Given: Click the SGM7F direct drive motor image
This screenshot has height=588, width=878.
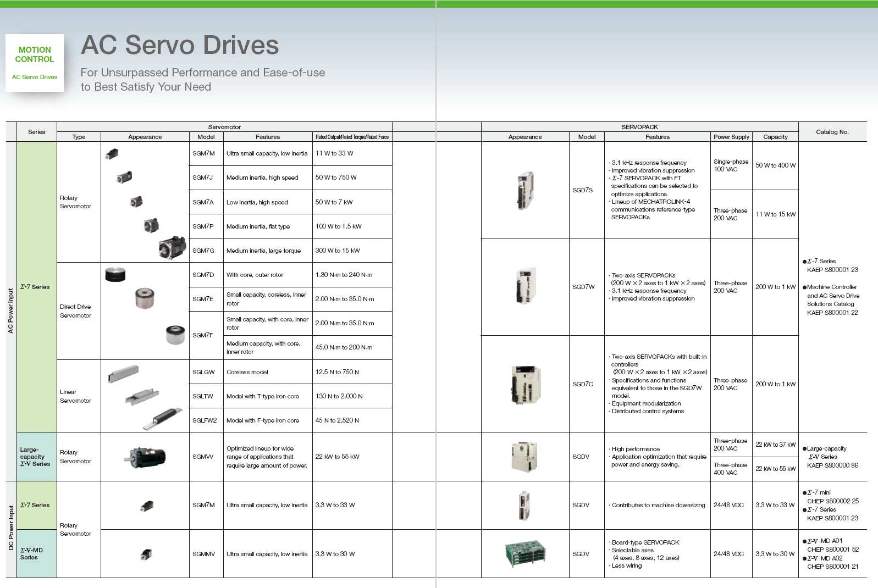Looking at the screenshot, I should 175,335.
